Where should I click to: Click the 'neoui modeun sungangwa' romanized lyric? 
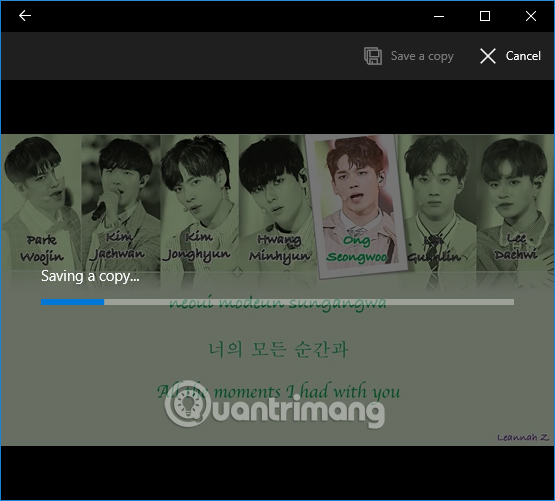coord(278,303)
